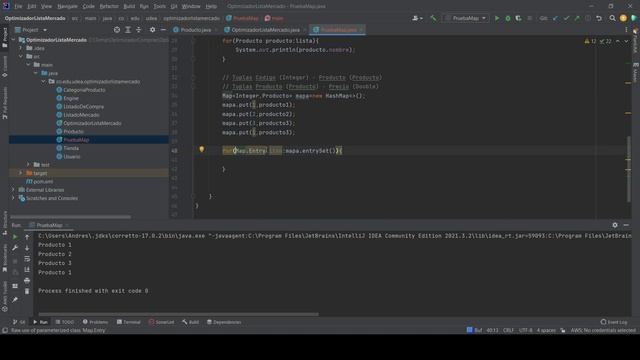Open the PruebaMap run configuration dropdown
Viewport: 640px width, 360px height.
466,18
